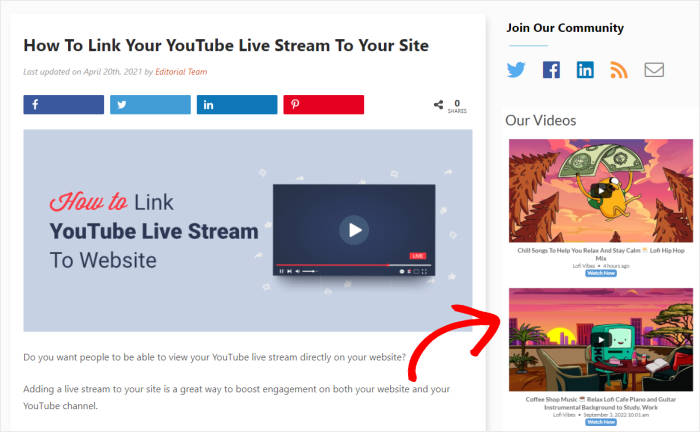Click the Our Videos heading

[x=541, y=120]
